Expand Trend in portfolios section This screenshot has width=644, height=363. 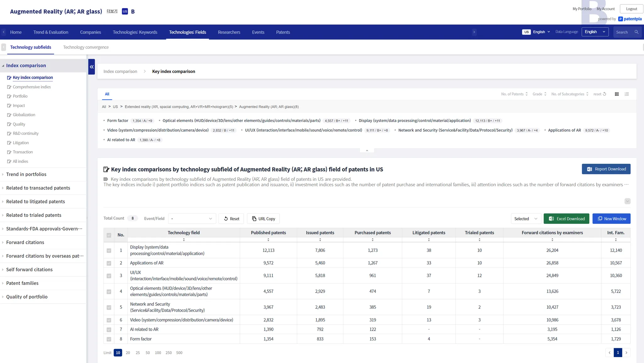[26, 174]
